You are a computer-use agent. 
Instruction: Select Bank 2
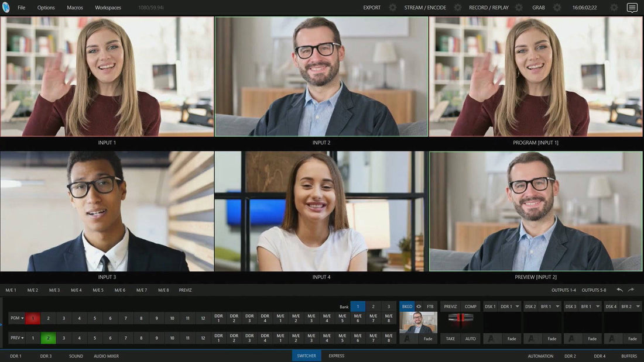[373, 306]
